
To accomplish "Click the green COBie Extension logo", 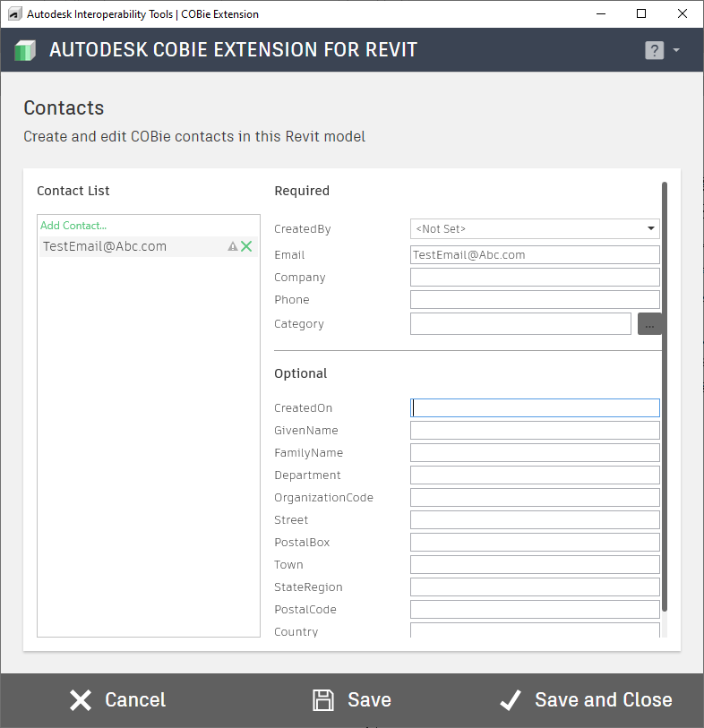I will pyautogui.click(x=25, y=50).
